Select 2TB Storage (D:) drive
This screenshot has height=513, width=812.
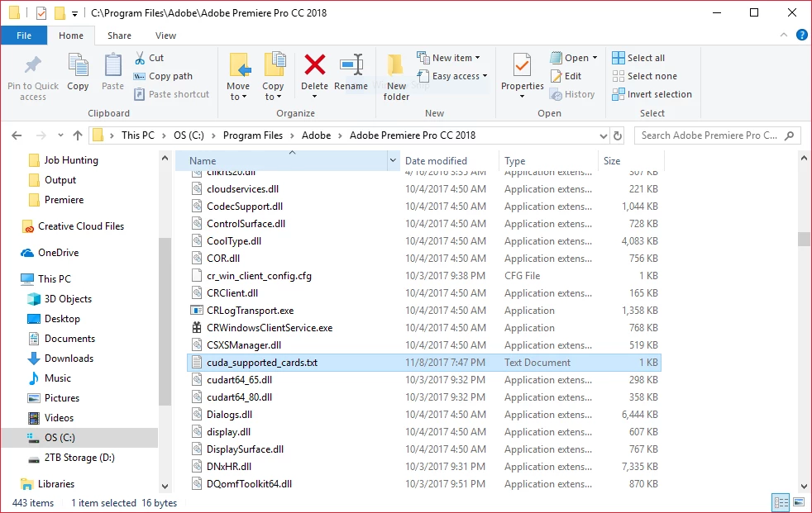click(x=79, y=458)
